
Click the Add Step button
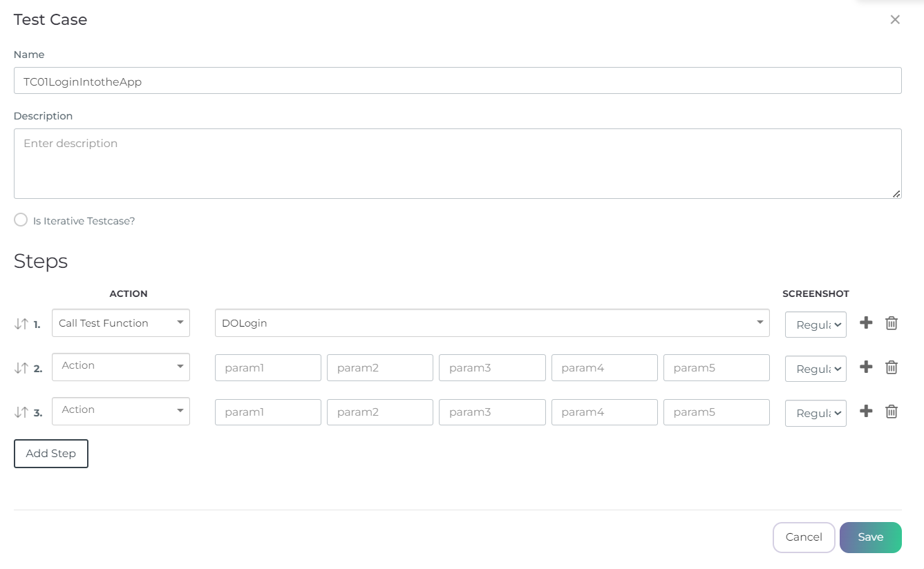tap(51, 454)
